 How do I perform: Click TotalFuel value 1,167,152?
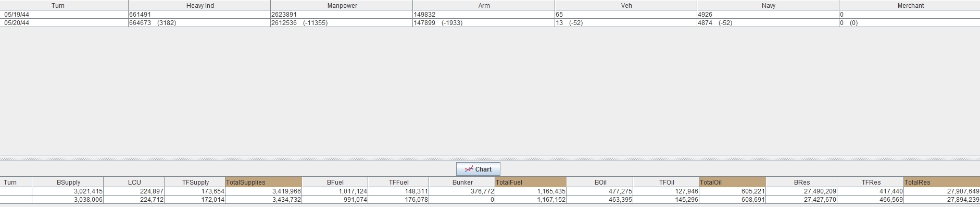(x=551, y=200)
